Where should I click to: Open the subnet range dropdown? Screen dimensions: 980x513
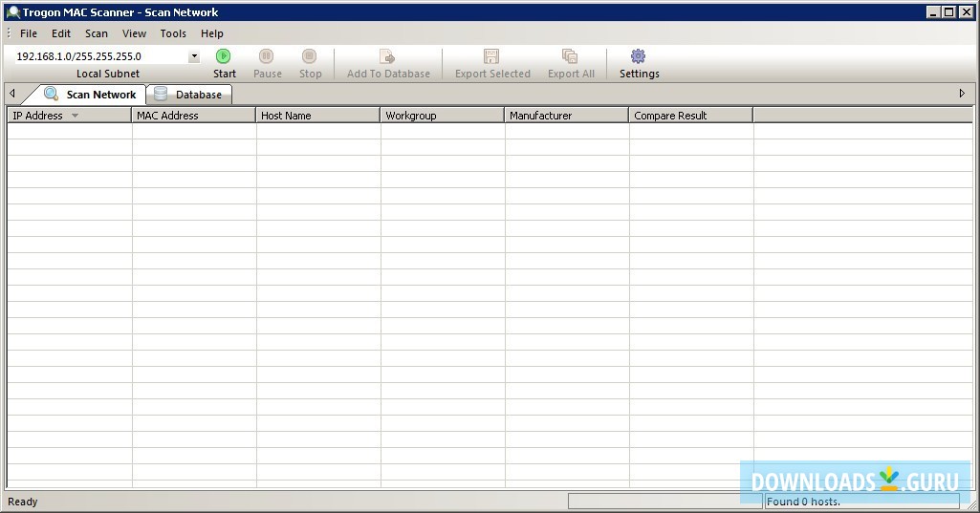click(194, 56)
